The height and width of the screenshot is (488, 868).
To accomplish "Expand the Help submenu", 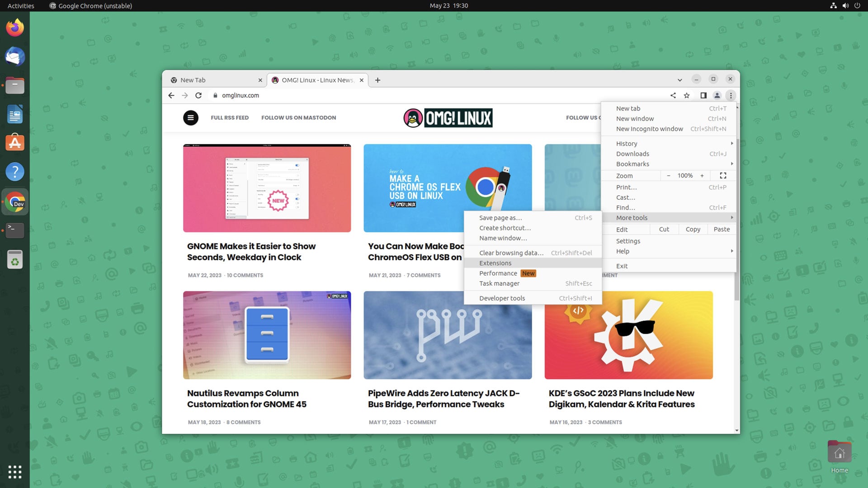I will (x=669, y=251).
